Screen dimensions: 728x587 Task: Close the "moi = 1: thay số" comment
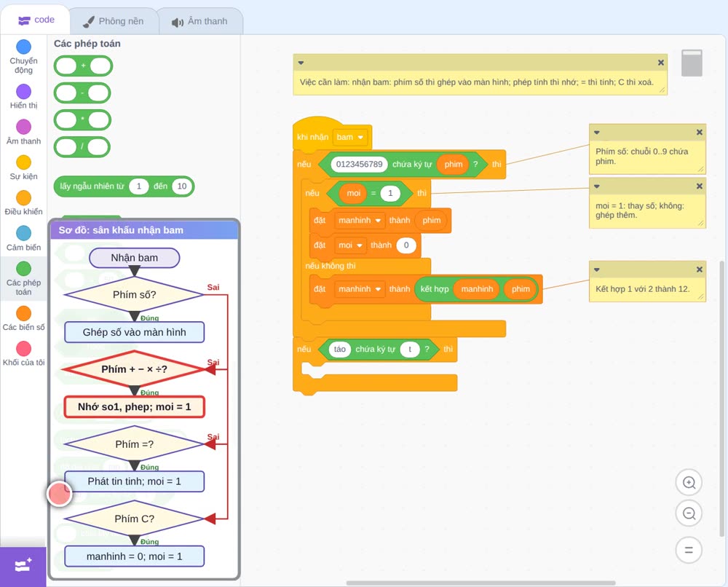pyautogui.click(x=699, y=186)
